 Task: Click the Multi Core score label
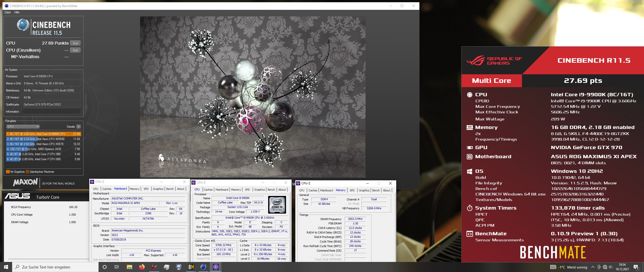pyautogui.click(x=492, y=81)
